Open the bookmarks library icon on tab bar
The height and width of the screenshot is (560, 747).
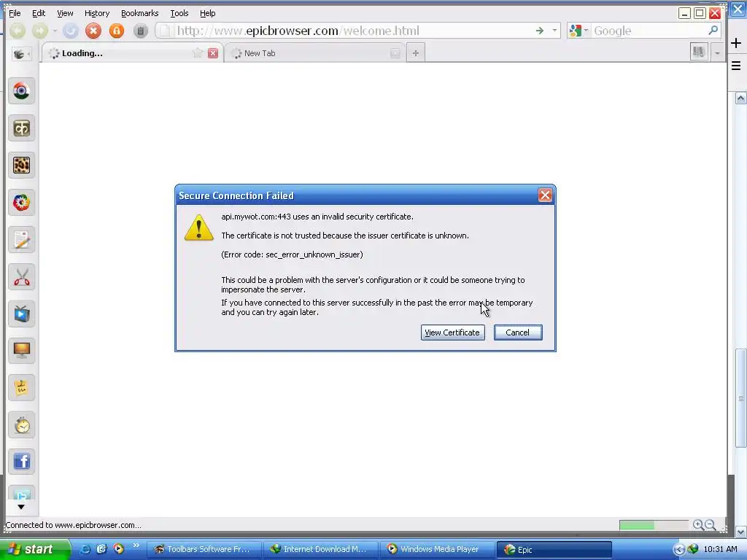(698, 52)
